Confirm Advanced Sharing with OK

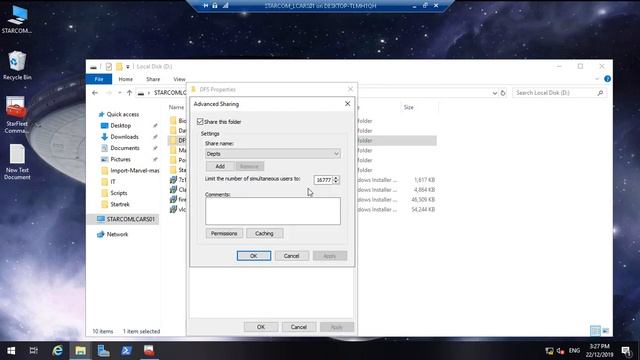(x=254, y=256)
